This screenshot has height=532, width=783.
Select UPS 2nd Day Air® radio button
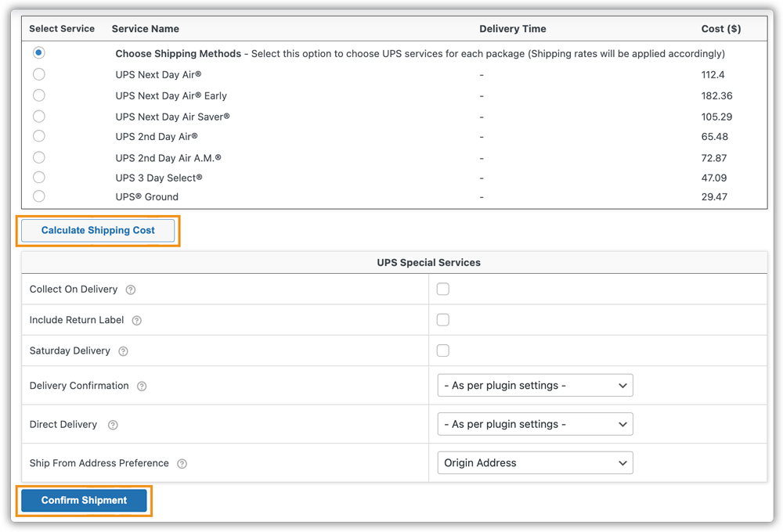tap(38, 136)
